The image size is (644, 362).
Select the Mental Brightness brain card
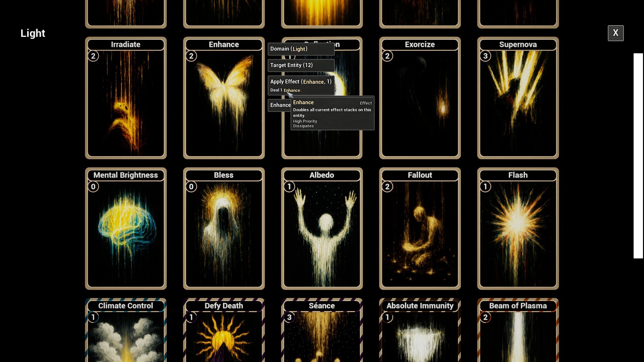[126, 231]
